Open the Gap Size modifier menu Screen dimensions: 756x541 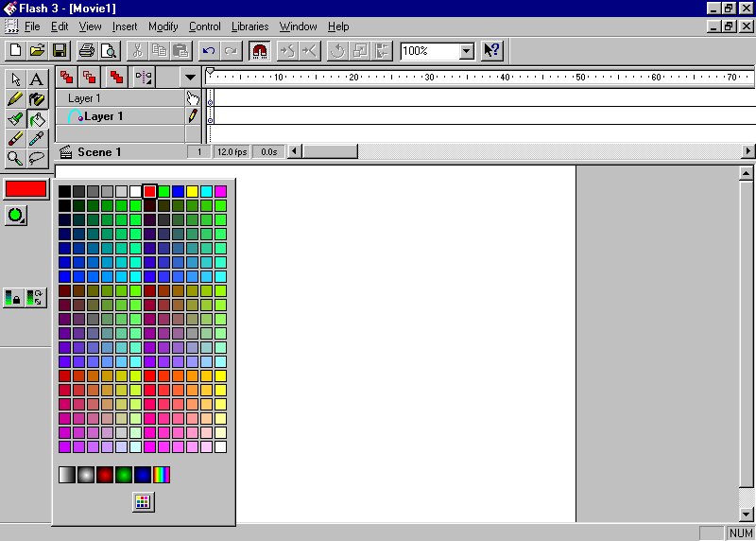16,216
